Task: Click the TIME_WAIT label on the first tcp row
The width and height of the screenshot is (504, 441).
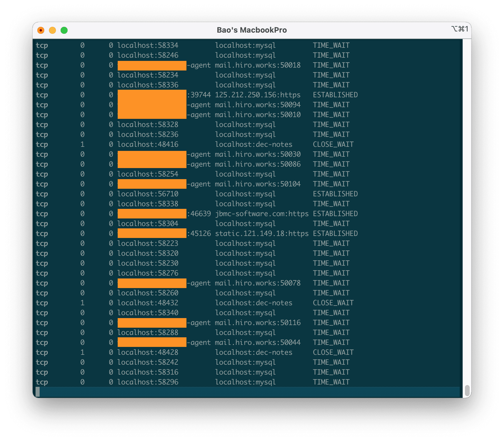Action: [331, 45]
